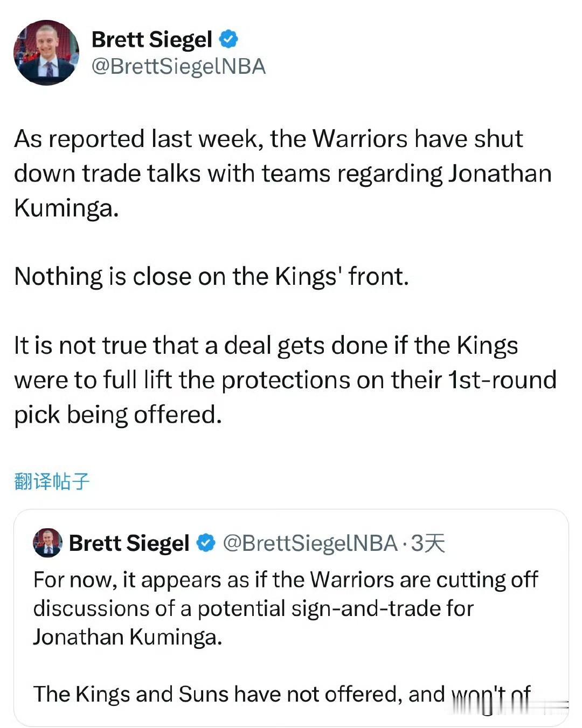Click the Brett Siegel display name at top
Image resolution: width=582 pixels, height=728 pixels.
click(x=152, y=39)
